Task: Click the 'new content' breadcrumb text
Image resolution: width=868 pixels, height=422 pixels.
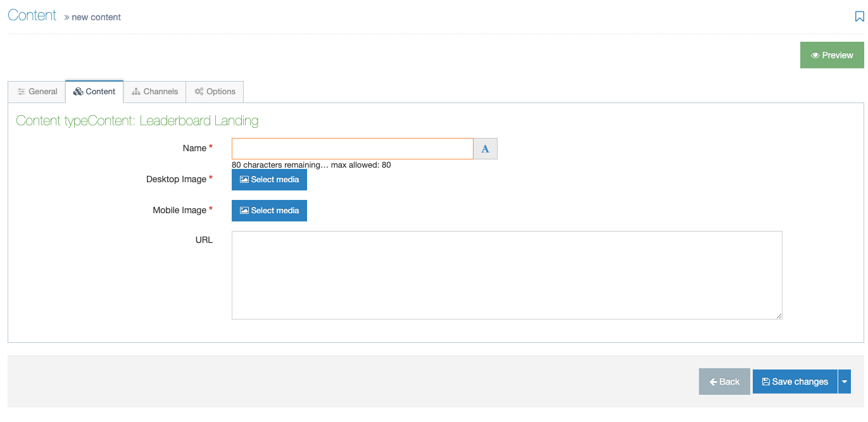Action: pyautogui.click(x=96, y=17)
